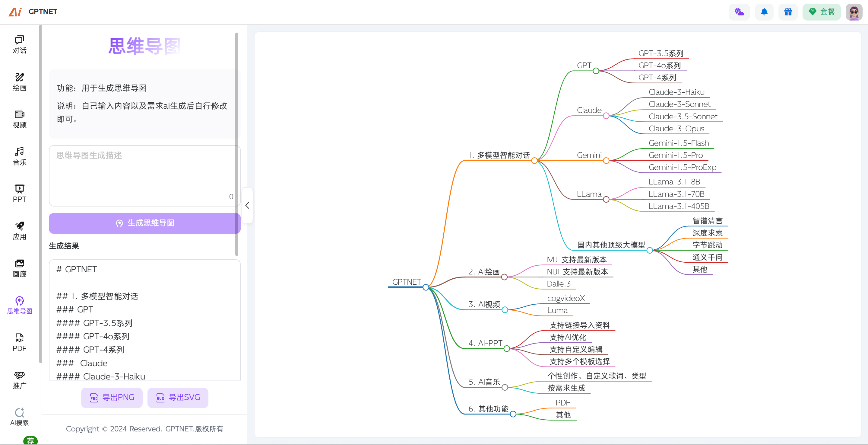Focus the 思维导图生成描述 text box

[144, 176]
